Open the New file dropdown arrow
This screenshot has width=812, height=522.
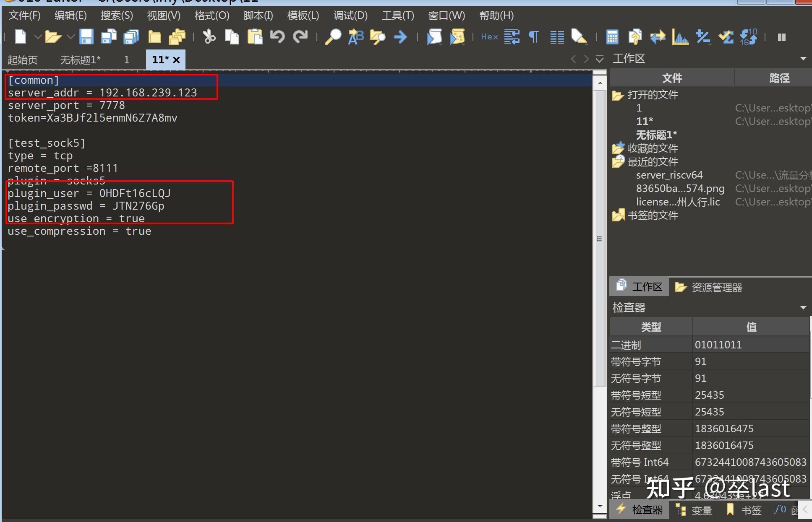click(x=37, y=37)
